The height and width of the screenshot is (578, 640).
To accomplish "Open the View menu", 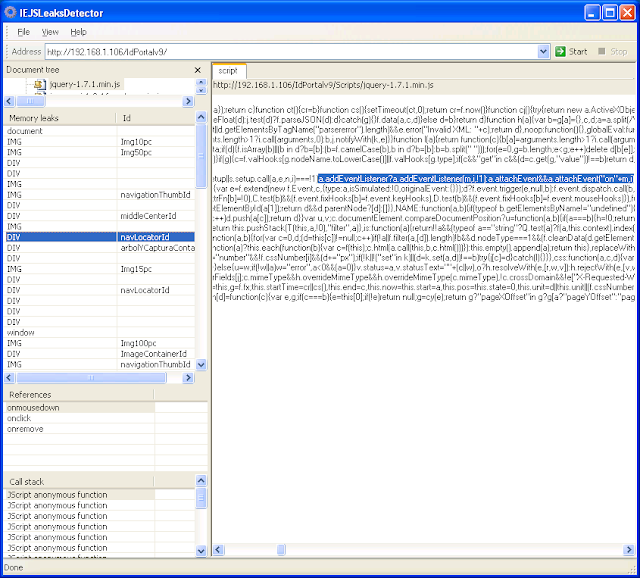I will coord(50,32).
